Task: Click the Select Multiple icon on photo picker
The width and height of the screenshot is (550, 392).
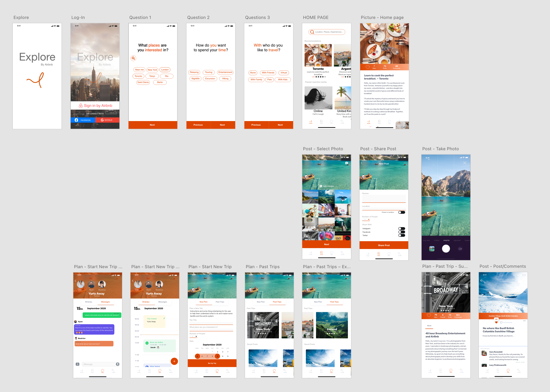Action: coord(321,186)
